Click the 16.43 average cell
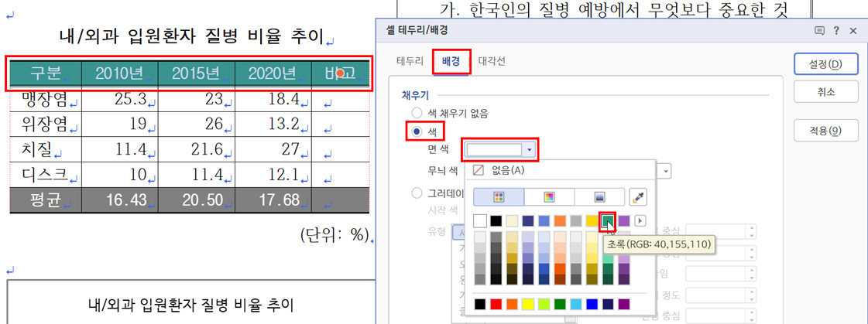This screenshot has height=324, width=868. click(119, 200)
